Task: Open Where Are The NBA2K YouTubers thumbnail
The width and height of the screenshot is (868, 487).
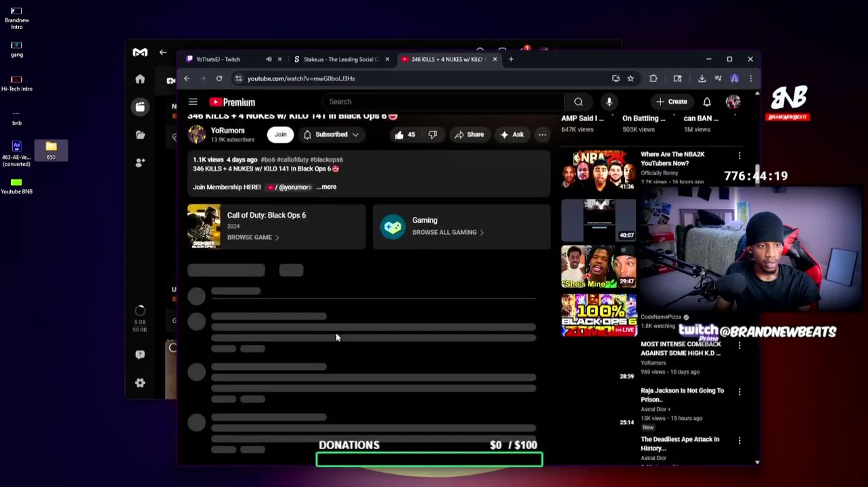Action: point(599,170)
